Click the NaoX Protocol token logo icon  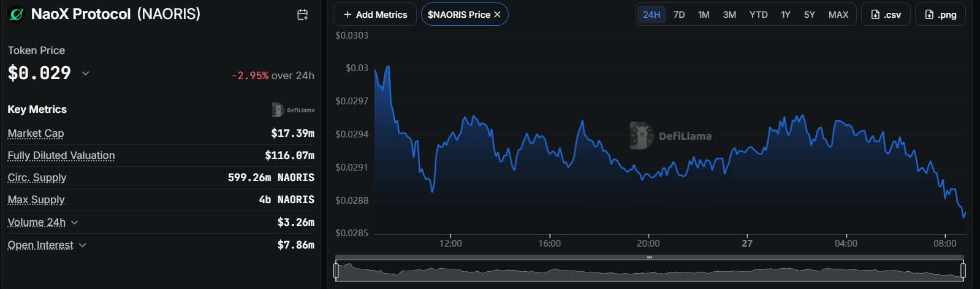click(x=16, y=14)
